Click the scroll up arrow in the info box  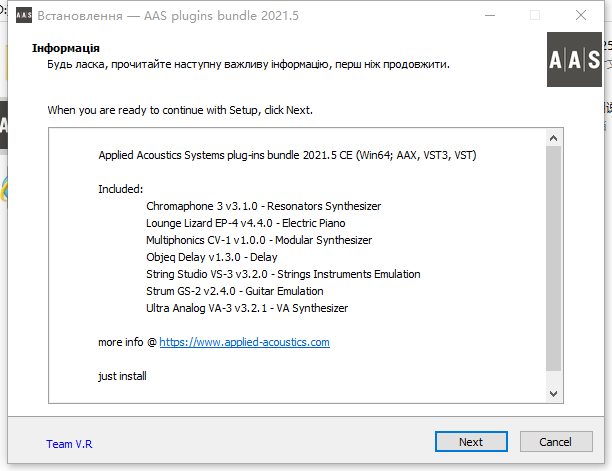tap(553, 138)
